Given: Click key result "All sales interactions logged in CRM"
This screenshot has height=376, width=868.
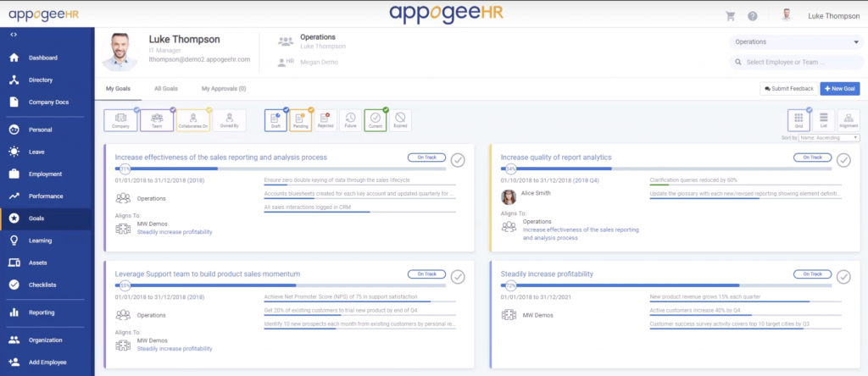Looking at the screenshot, I should tap(308, 207).
